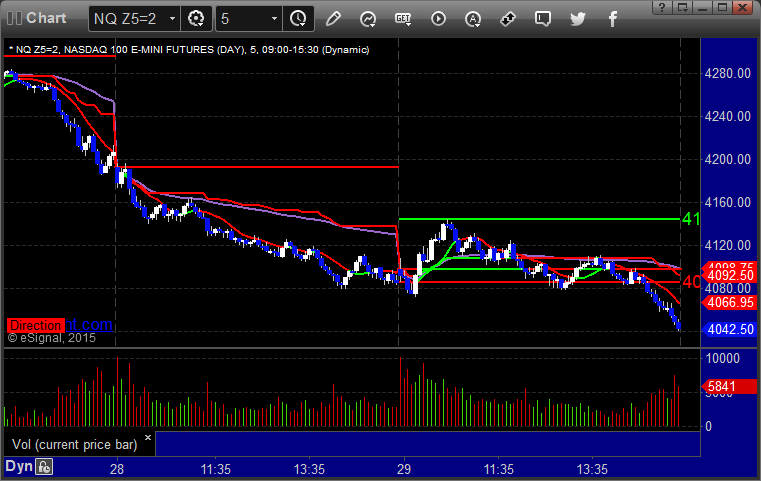Click the clock icon beside interval box
The image size is (761, 481).
point(297,18)
